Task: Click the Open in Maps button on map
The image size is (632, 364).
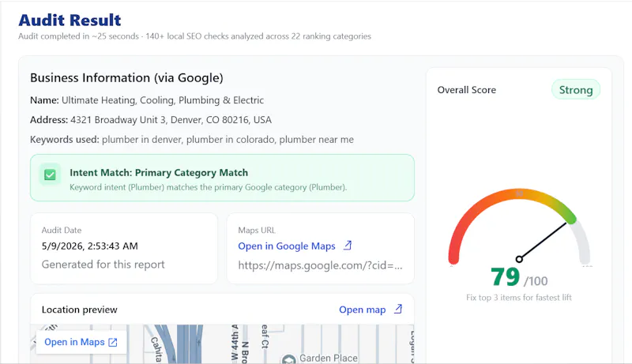Action: (x=81, y=342)
